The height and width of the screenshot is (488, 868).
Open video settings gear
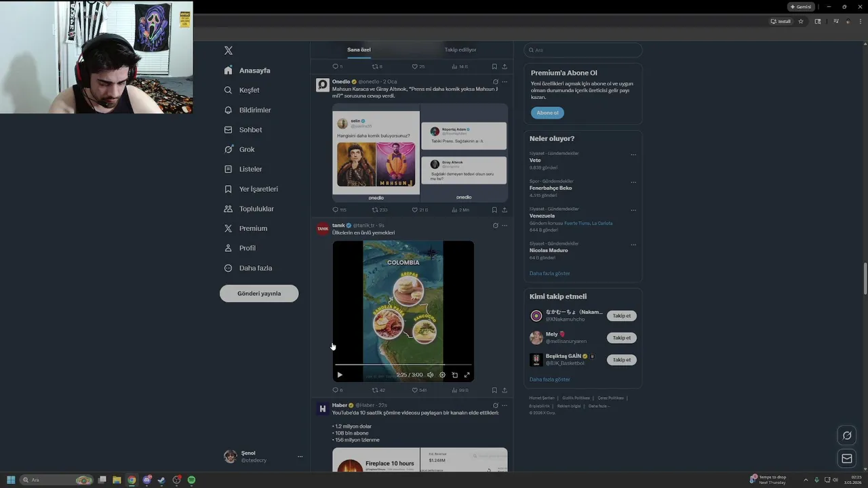click(x=442, y=375)
